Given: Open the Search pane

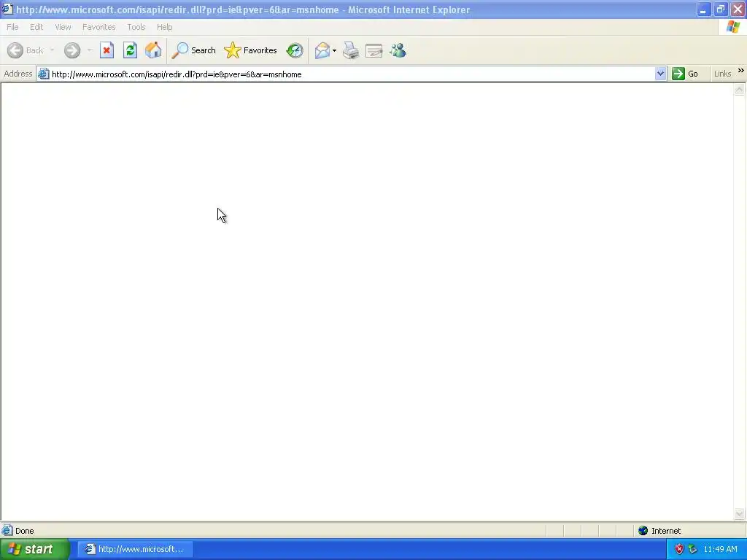Looking at the screenshot, I should pyautogui.click(x=194, y=50).
